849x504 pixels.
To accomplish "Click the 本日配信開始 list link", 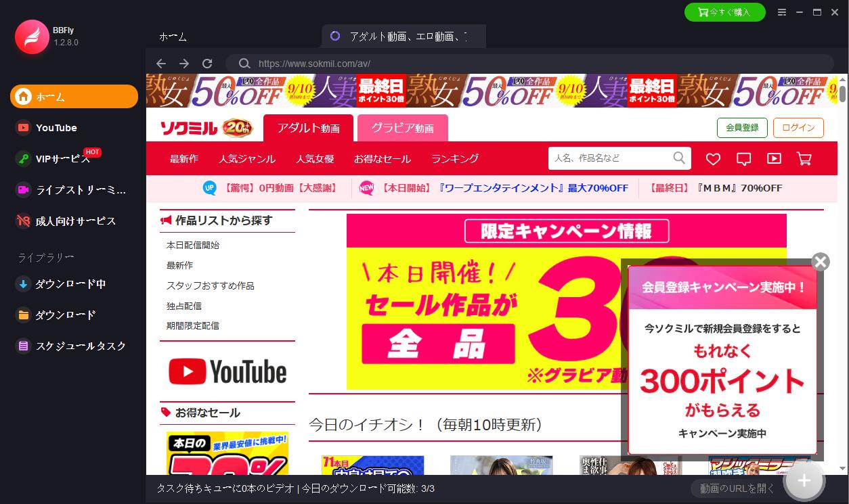I will tap(193, 245).
